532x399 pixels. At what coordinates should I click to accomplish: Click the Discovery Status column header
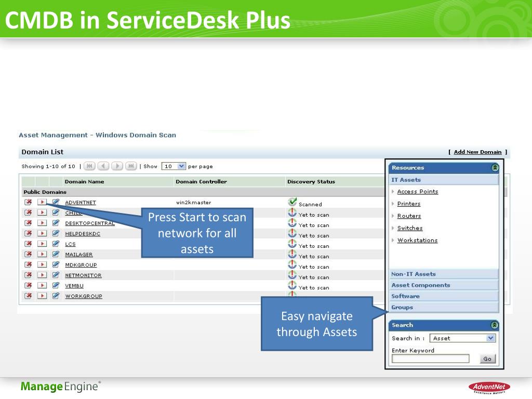click(311, 181)
